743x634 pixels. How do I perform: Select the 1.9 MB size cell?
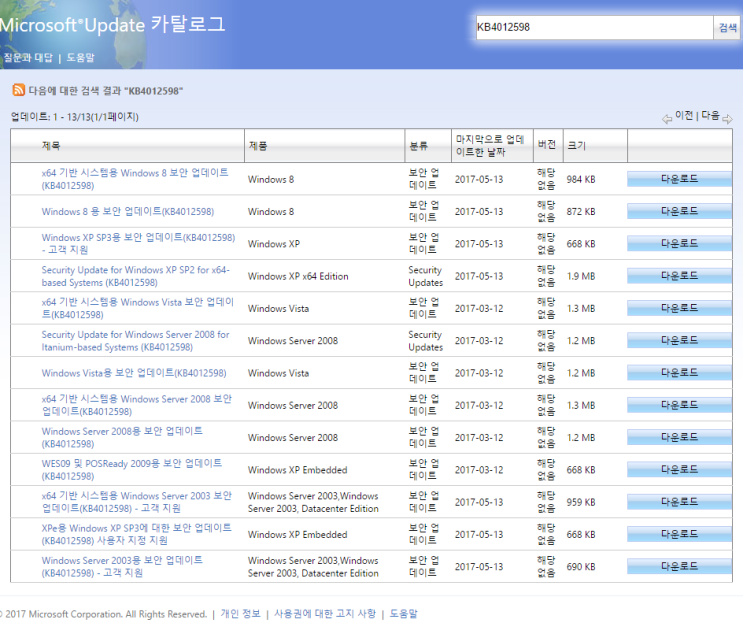[x=581, y=276]
